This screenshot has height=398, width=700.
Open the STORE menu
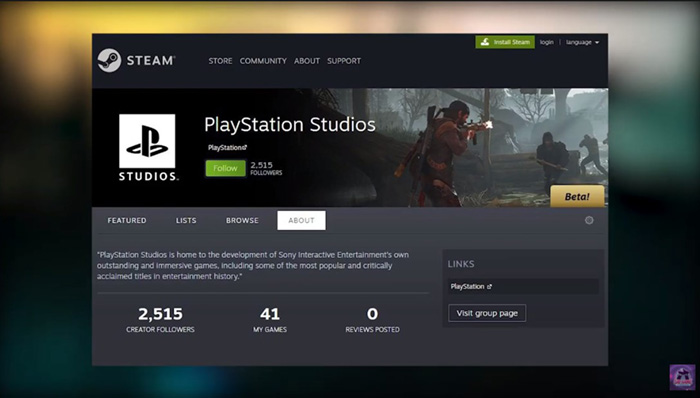(x=220, y=61)
